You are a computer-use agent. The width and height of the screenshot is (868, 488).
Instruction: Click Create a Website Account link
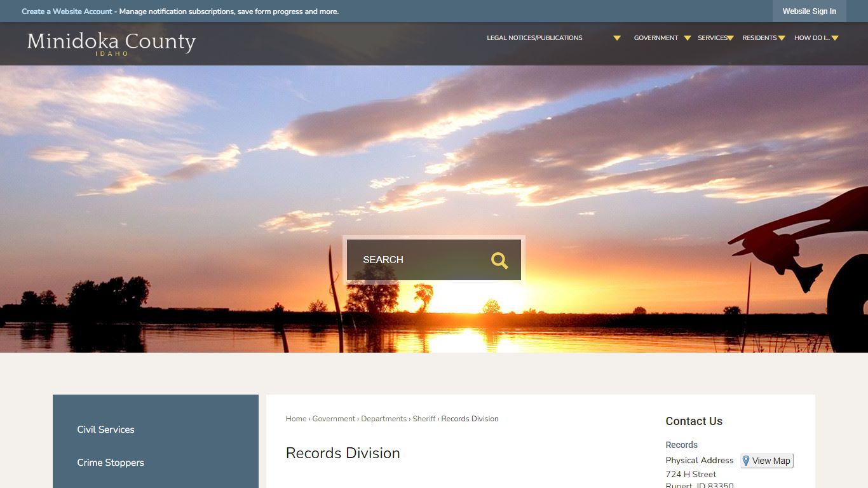pyautogui.click(x=67, y=11)
